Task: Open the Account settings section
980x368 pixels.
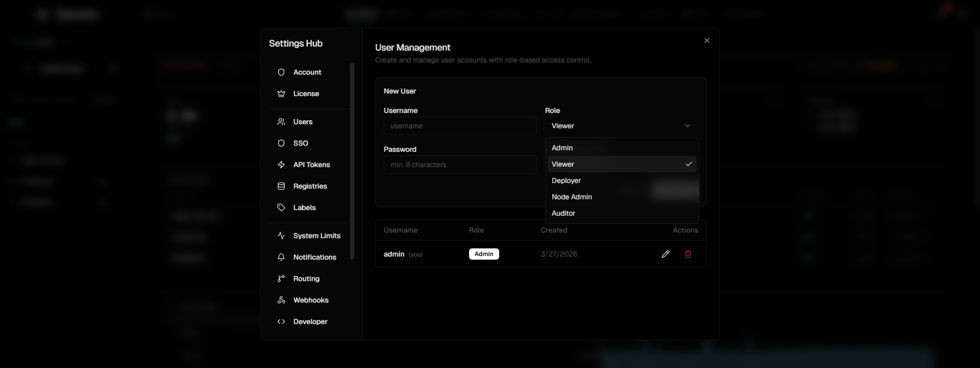Action: (309, 72)
